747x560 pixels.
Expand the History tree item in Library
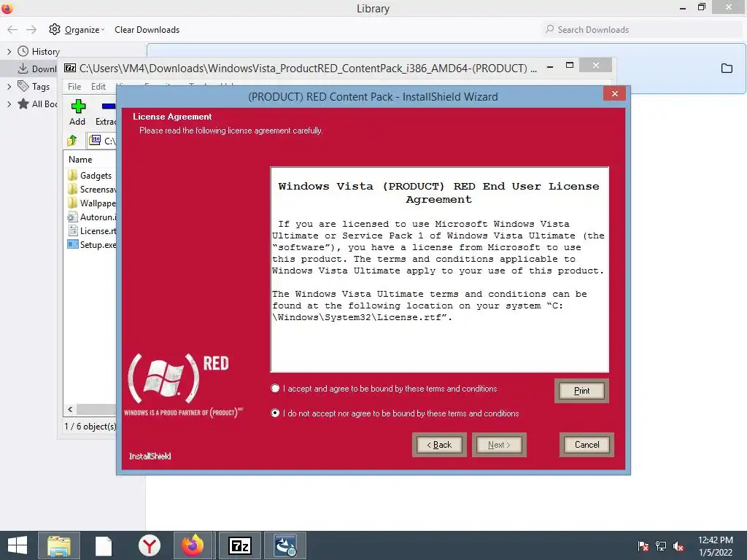[x=9, y=52]
